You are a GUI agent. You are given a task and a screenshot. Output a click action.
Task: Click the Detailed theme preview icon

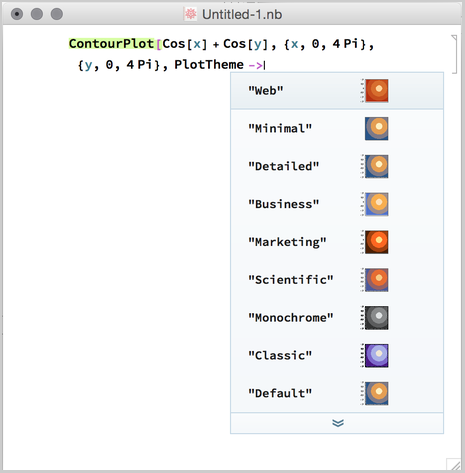(x=375, y=166)
